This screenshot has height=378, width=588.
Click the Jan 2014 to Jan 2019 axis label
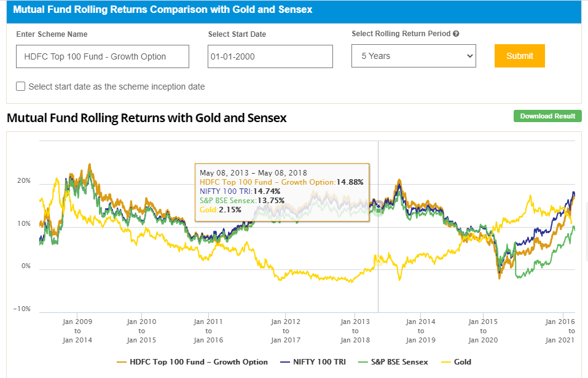click(x=421, y=331)
